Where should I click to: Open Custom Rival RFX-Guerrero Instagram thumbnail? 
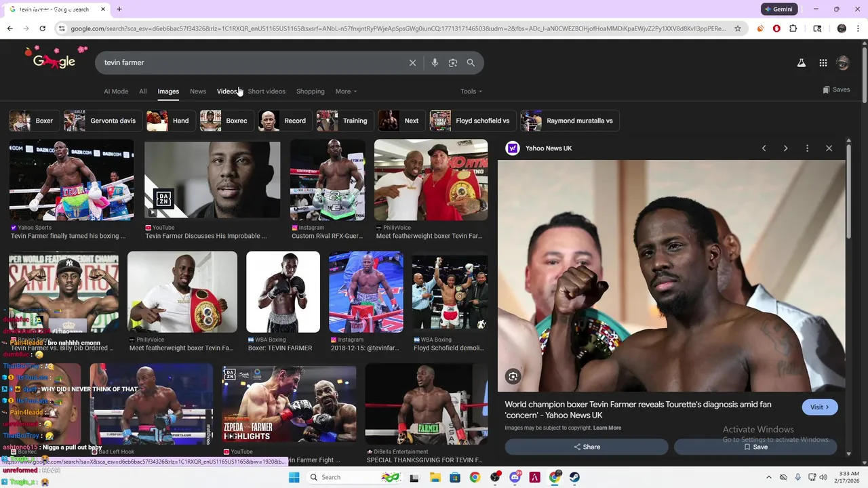(x=328, y=180)
